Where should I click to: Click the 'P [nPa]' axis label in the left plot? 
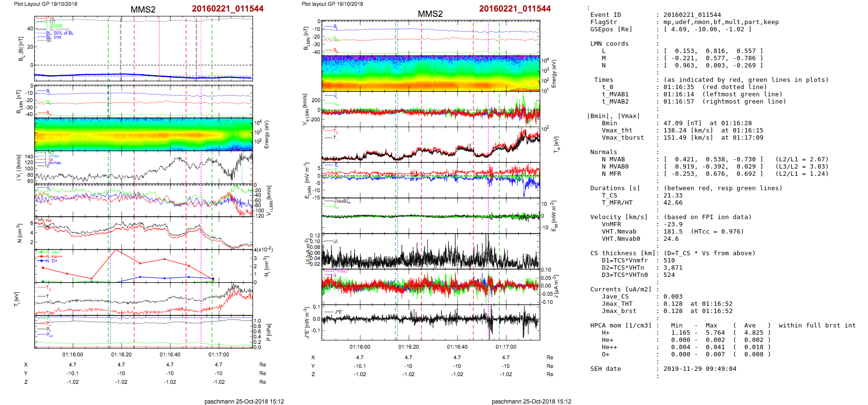pos(268,332)
